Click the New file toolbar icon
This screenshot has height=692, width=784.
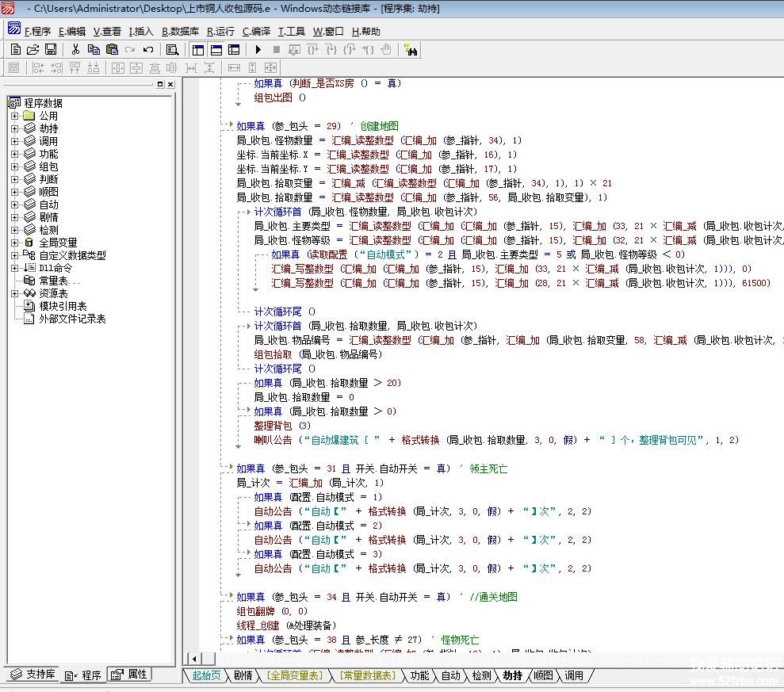pos(15,50)
